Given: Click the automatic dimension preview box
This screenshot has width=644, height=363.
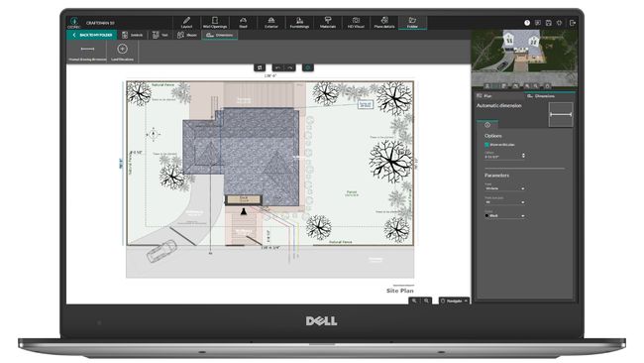Looking at the screenshot, I should 561,114.
